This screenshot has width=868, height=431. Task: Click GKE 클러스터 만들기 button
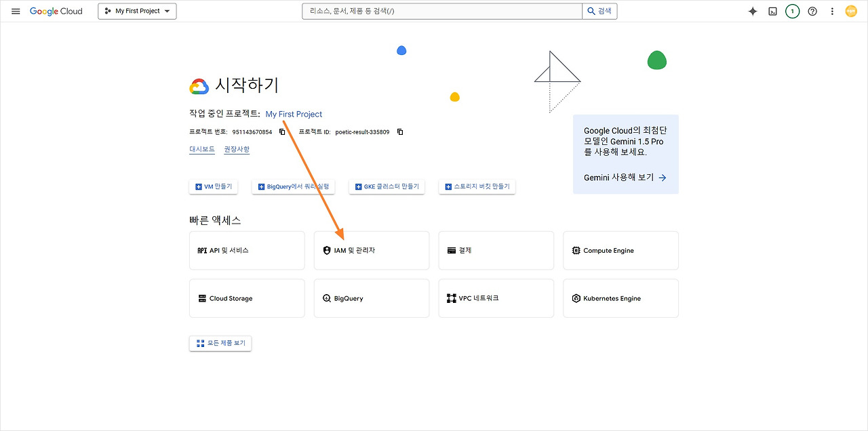(387, 186)
